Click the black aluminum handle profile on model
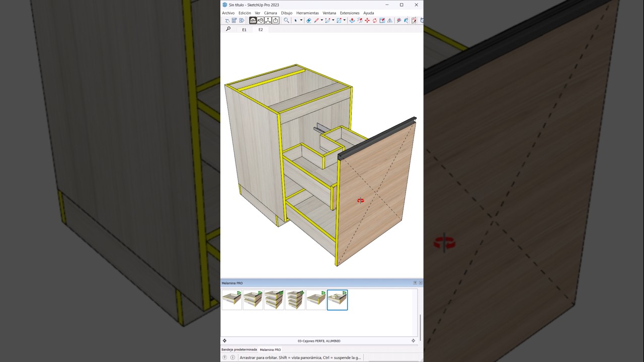 (x=377, y=138)
